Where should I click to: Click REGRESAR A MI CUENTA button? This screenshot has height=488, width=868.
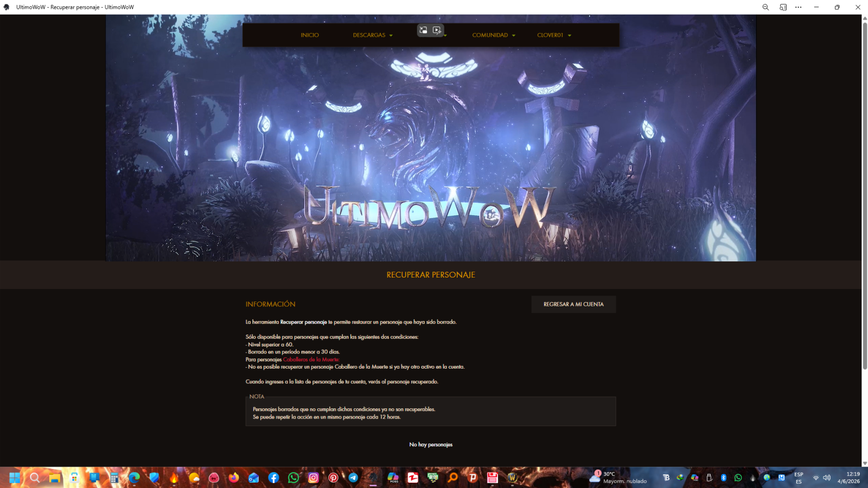click(x=573, y=304)
